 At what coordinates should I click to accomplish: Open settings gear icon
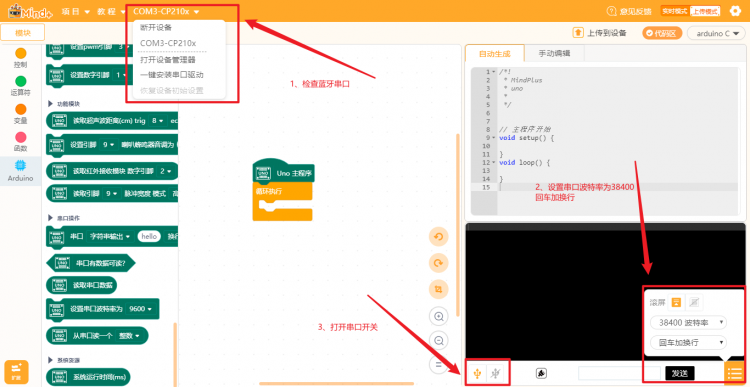735,11
